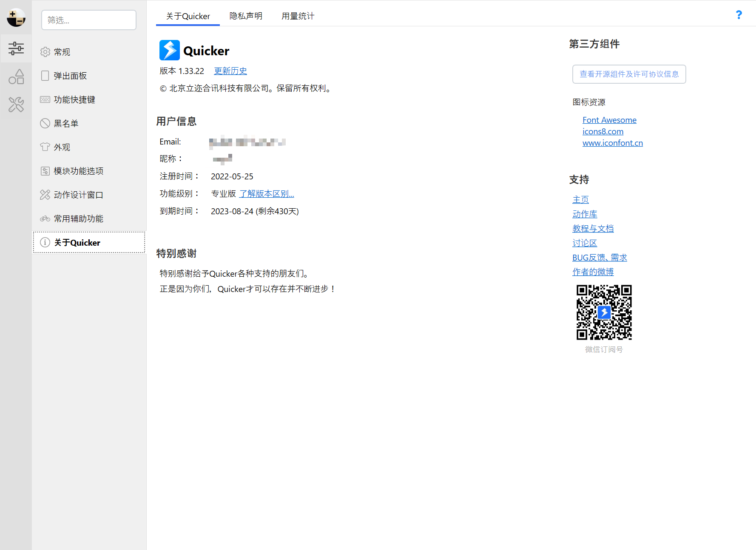Select 动作设计窗口 in the settings list
This screenshot has height=550, width=756.
[89, 195]
